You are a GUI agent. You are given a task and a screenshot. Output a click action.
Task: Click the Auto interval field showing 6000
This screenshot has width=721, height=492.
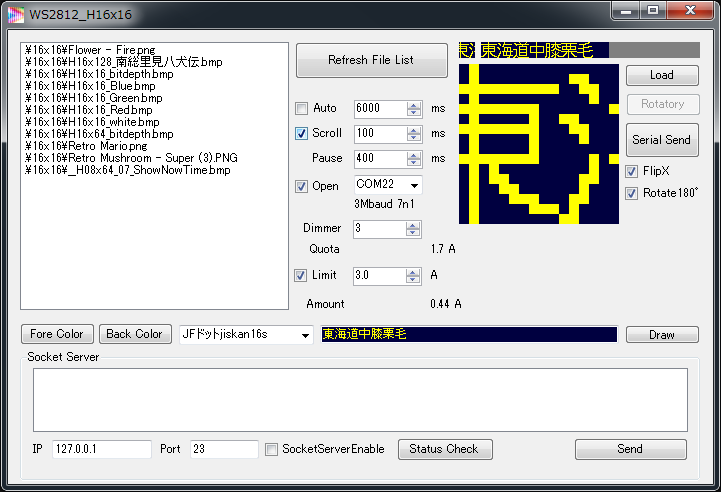[380, 109]
